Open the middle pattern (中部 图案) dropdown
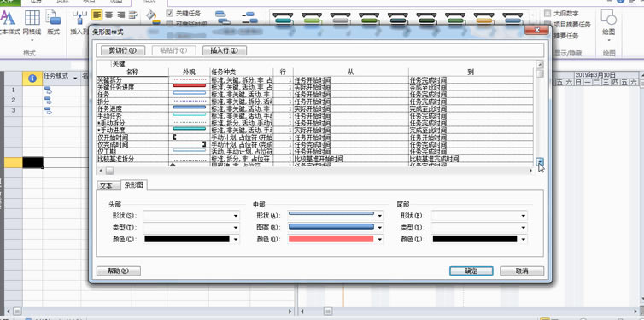Viewport: 644px width, 320px height. (380, 227)
